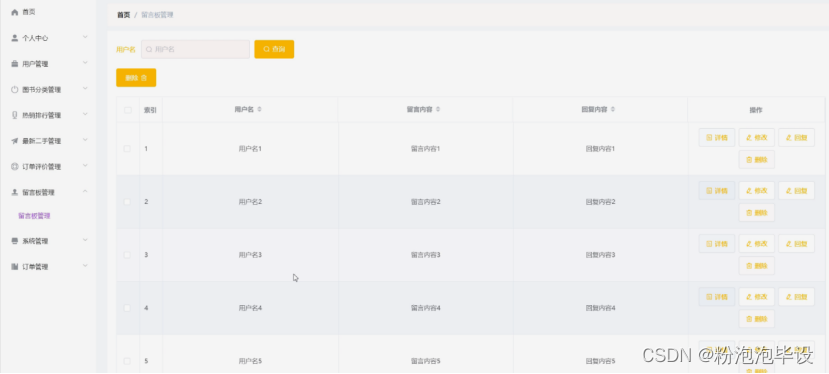Click 删除 for row 用户名2

[757, 212]
